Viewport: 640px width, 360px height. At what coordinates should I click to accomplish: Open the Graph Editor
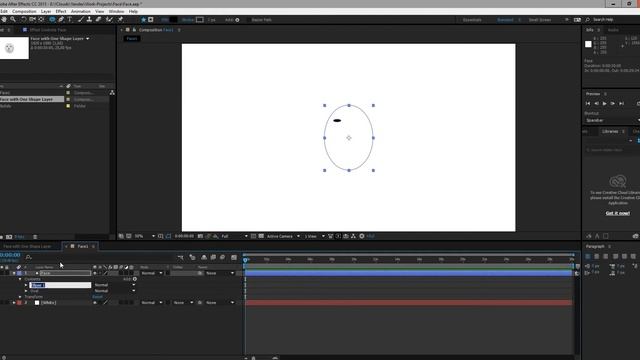click(x=234, y=257)
